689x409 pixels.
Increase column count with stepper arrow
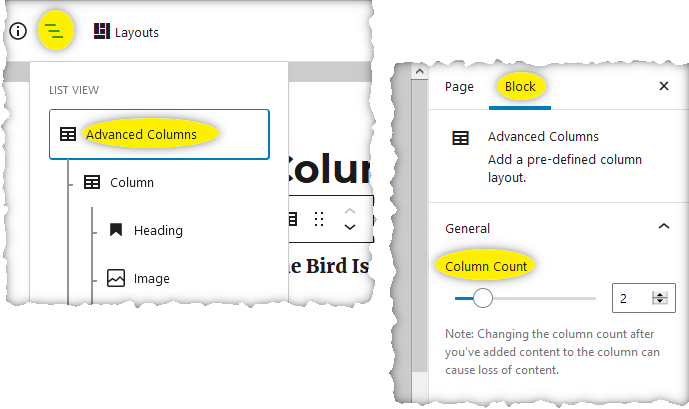(660, 294)
